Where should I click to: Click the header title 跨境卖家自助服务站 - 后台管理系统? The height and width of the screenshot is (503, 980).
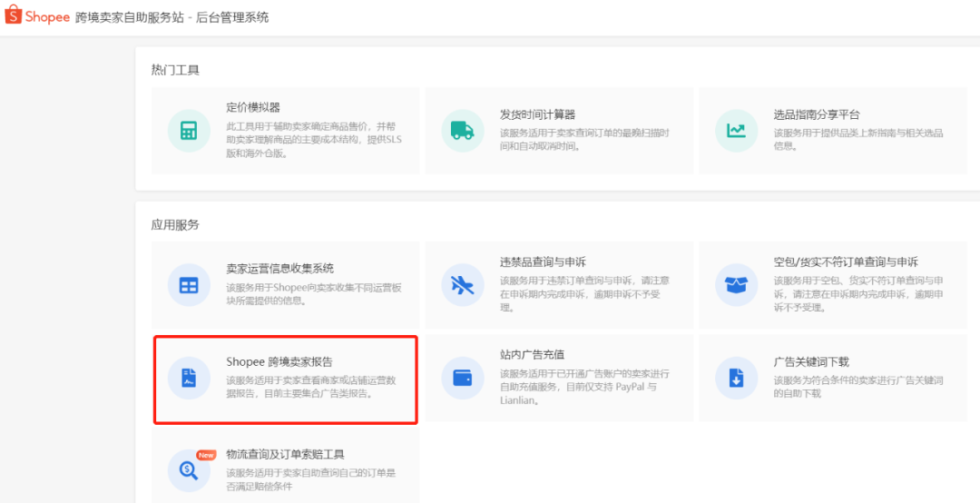tap(171, 17)
